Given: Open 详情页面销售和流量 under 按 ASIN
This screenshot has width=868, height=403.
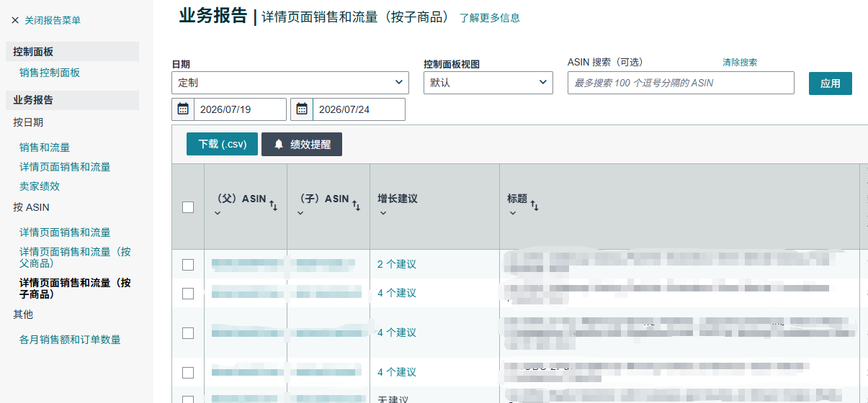Looking at the screenshot, I should click(65, 232).
